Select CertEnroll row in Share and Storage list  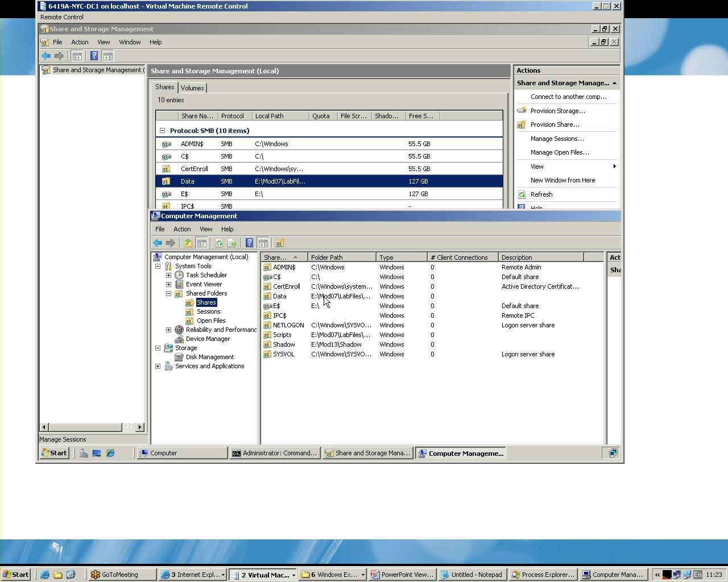pos(329,169)
